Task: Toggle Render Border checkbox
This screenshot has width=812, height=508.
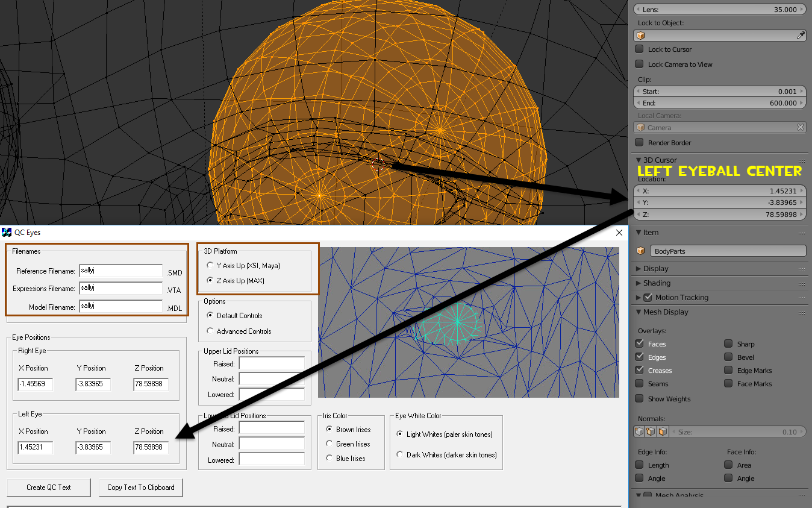Action: [639, 143]
